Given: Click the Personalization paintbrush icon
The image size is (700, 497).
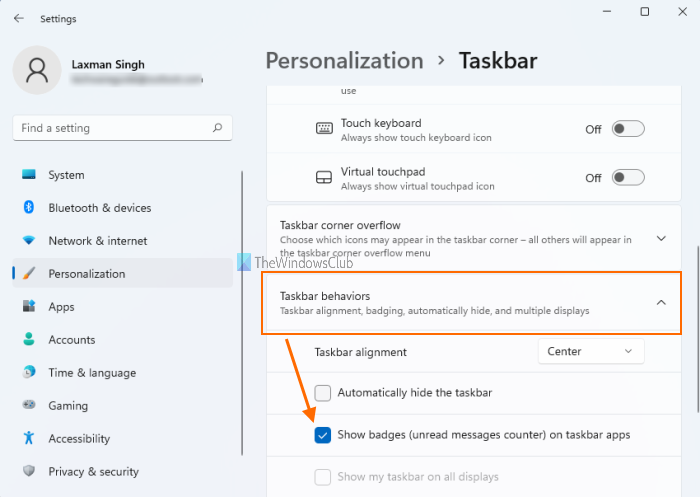Looking at the screenshot, I should click(x=29, y=273).
